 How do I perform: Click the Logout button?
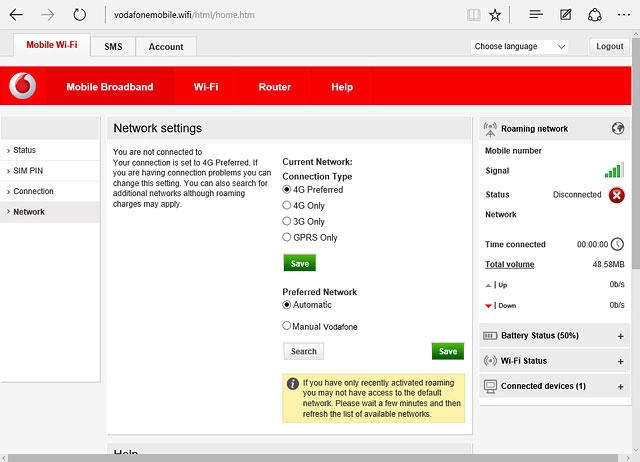(609, 47)
